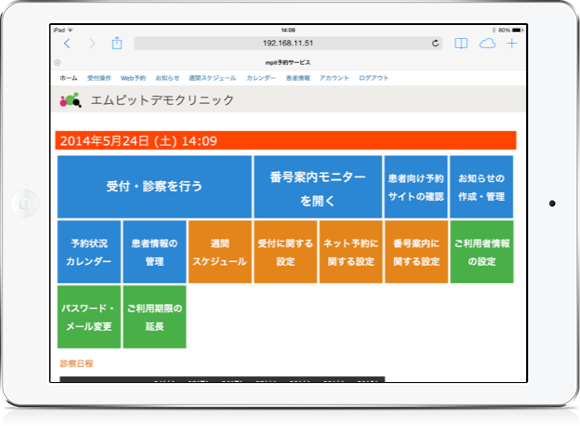Image resolution: width=580 pixels, height=426 pixels.
Task: Tap the 14:09 status bar clock
Action: point(288,30)
